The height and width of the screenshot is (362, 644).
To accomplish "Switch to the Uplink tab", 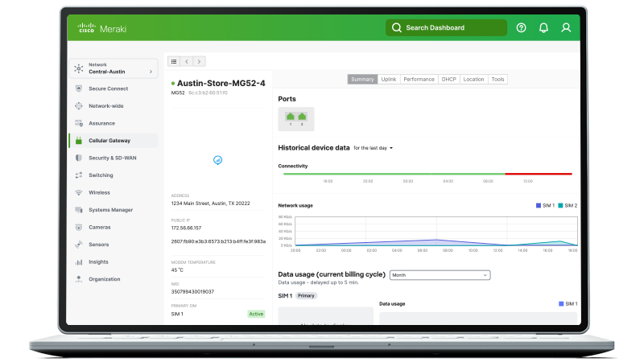I will tap(389, 79).
